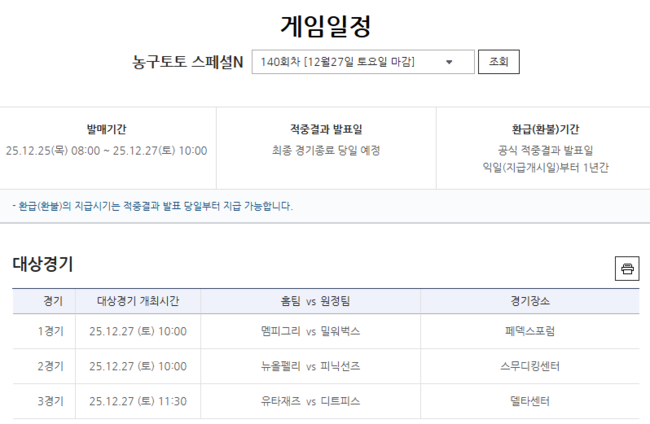This screenshot has width=650, height=424.
Task: Click the 경기장소 column header
Action: tap(529, 301)
